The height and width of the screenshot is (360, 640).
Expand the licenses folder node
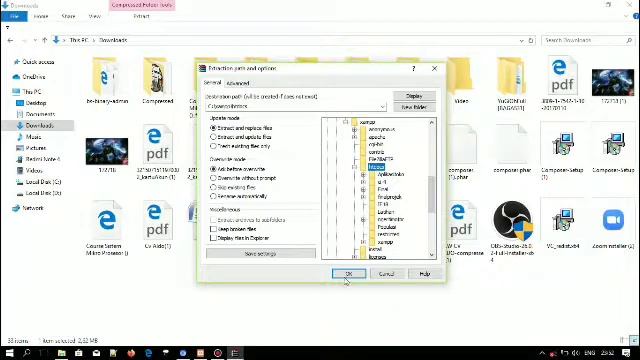point(354,257)
